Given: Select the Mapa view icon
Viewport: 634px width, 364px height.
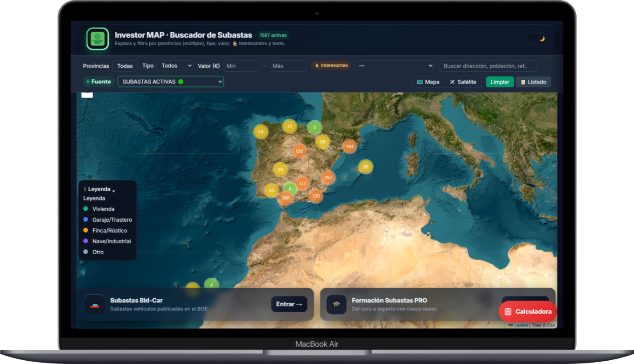Looking at the screenshot, I should point(420,82).
